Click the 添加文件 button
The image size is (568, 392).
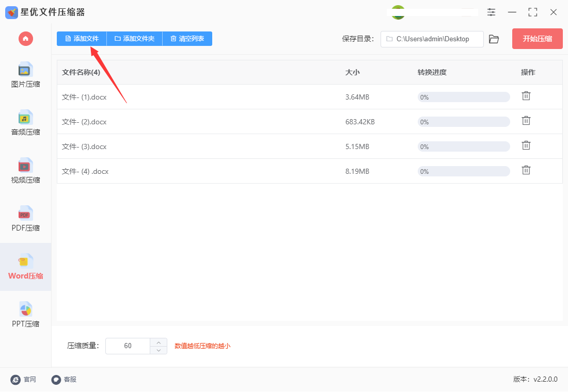tap(82, 39)
